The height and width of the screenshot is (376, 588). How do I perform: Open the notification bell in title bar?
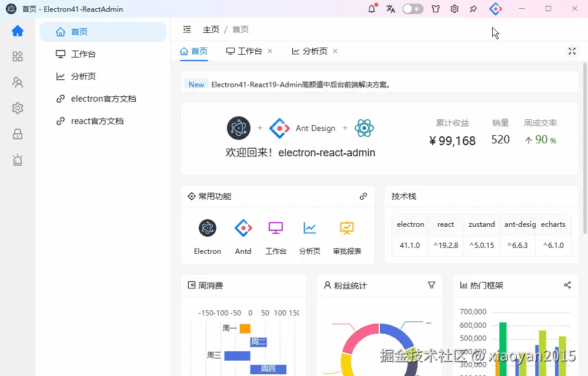tap(372, 9)
